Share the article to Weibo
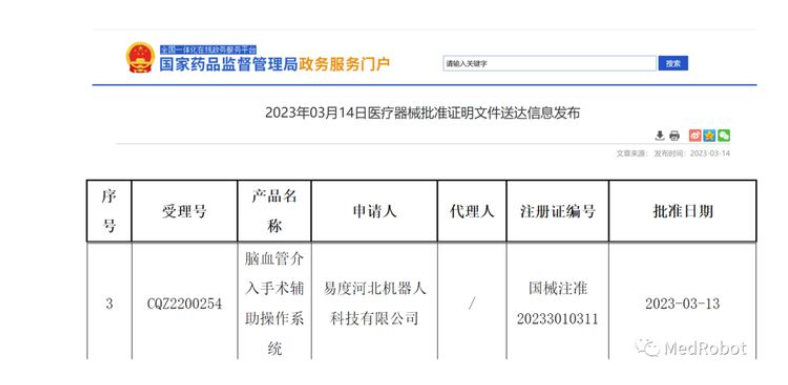This screenshot has height=385, width=788. coord(695,135)
